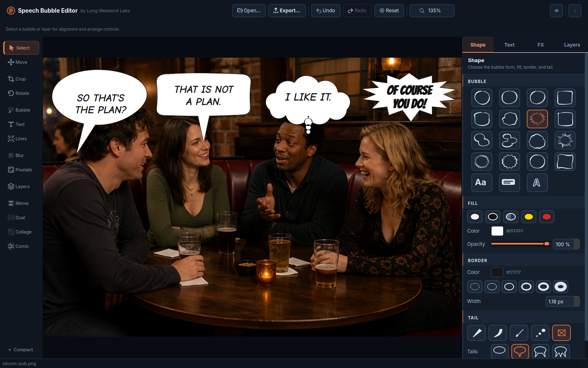Click the 'THAT IS NOT A PLAN.' bubble
Viewport: 588px width, 368px height.
pos(203,95)
